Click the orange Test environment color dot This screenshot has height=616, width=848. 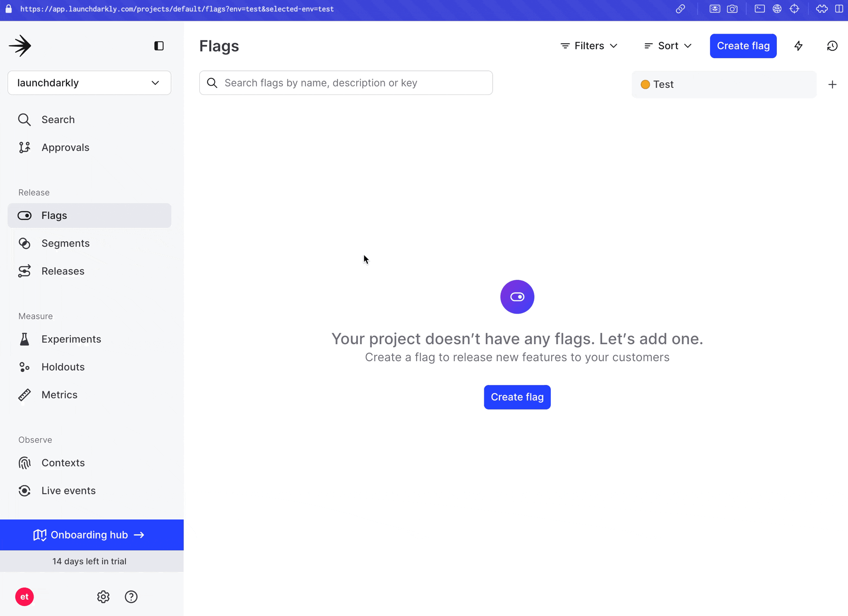(645, 84)
